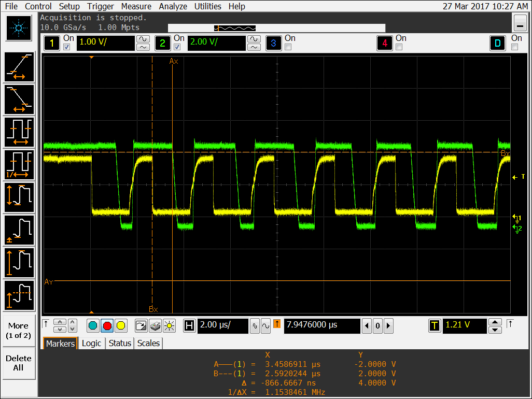The width and height of the screenshot is (532, 399).
Task: Switch to the Logic tab
Action: pos(92,344)
